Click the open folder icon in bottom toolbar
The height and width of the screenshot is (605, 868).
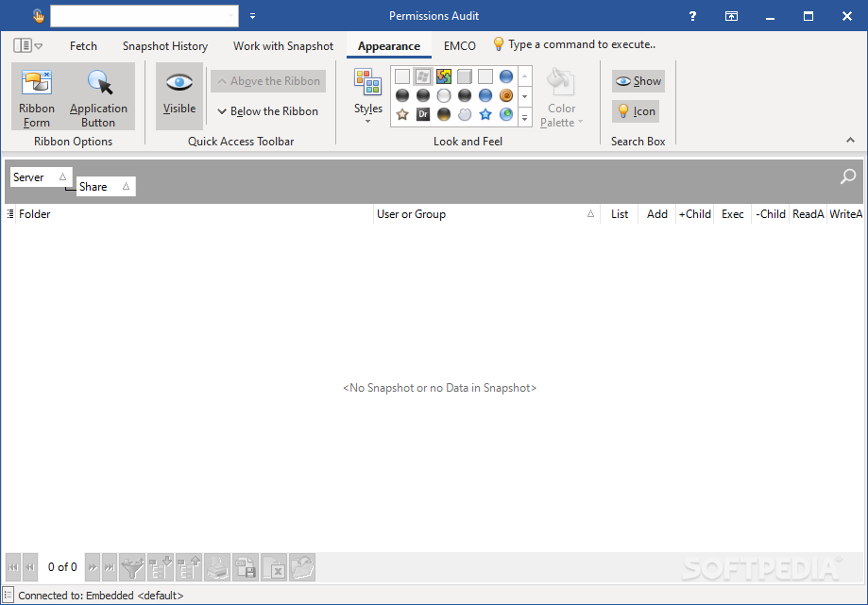tap(302, 567)
